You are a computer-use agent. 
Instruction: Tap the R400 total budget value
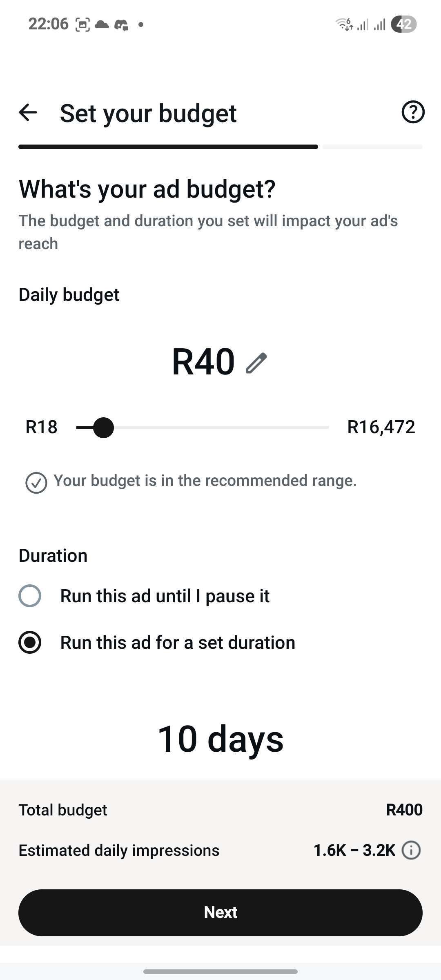[404, 810]
